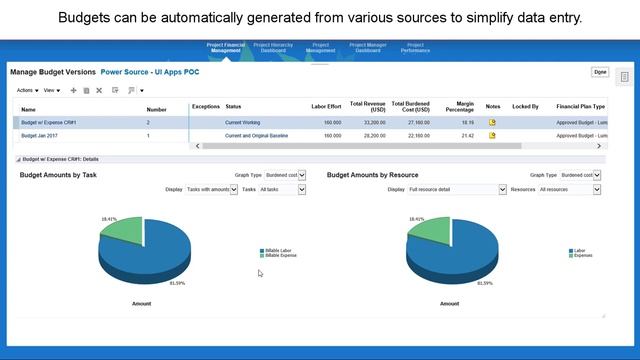Viewport: 640px width, 360px height.
Task: Click the Done button
Action: coord(600,72)
